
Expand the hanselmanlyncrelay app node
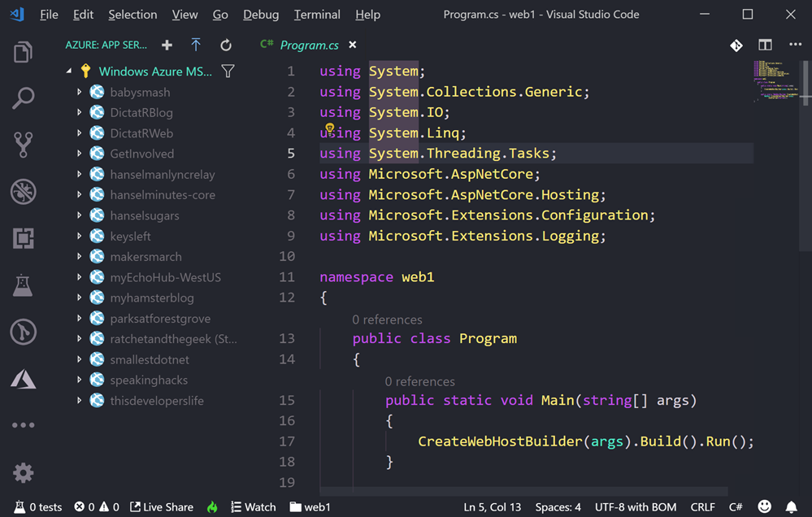tap(79, 174)
